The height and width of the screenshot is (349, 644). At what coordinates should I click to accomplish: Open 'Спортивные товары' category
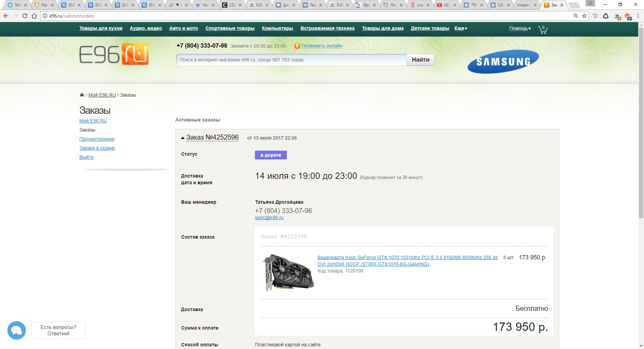point(230,29)
